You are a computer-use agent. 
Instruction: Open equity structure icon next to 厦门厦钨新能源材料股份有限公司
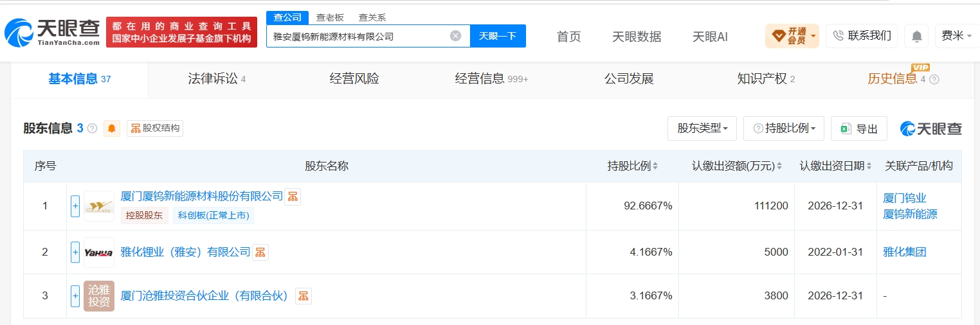(293, 197)
